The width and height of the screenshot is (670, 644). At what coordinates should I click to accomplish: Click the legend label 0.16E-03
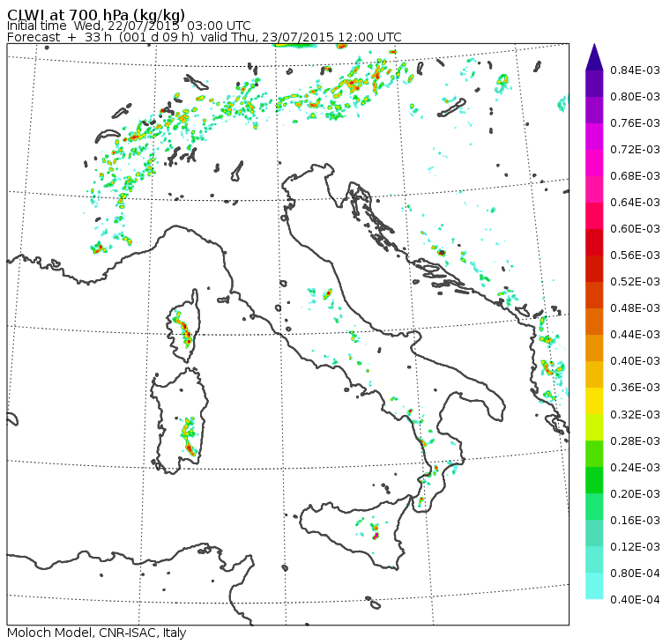tap(635, 521)
